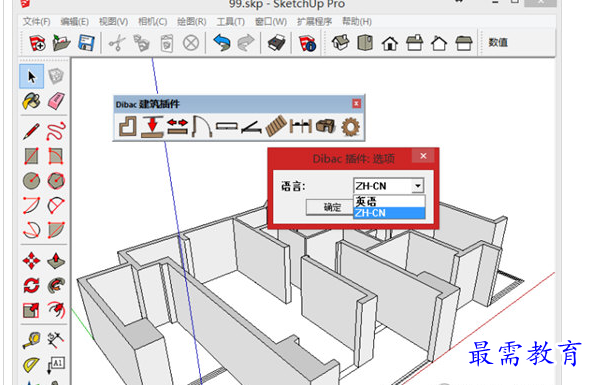Switch to Top view
The image size is (590, 385).
coord(365,43)
